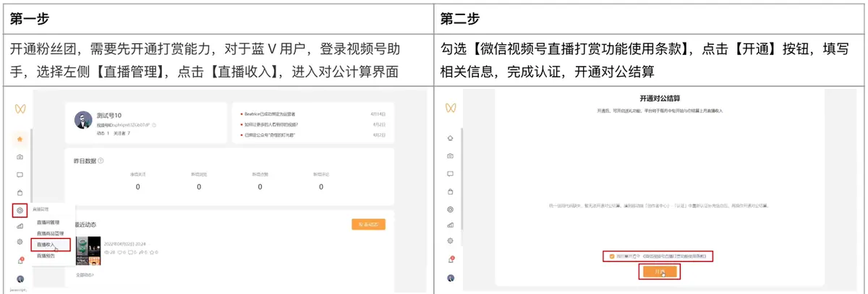Click the account avatar at the bottom of the second-step sidebar
Screen dimensions: 868x294
tap(451, 277)
